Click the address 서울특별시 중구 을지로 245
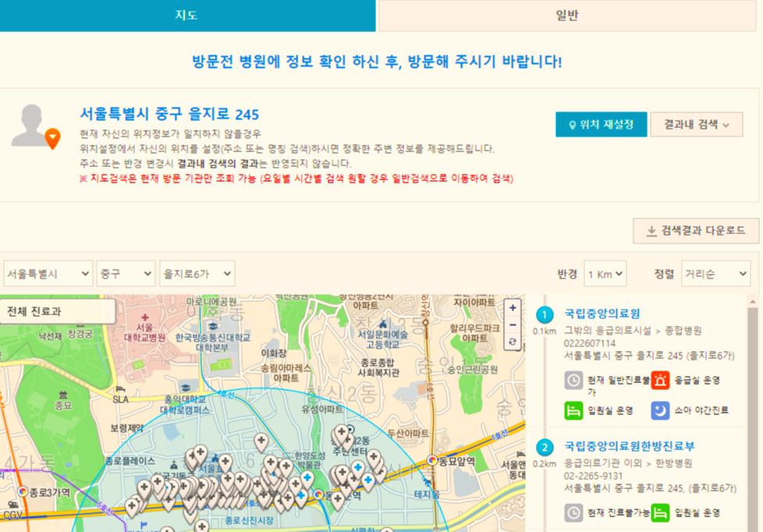 [x=169, y=114]
